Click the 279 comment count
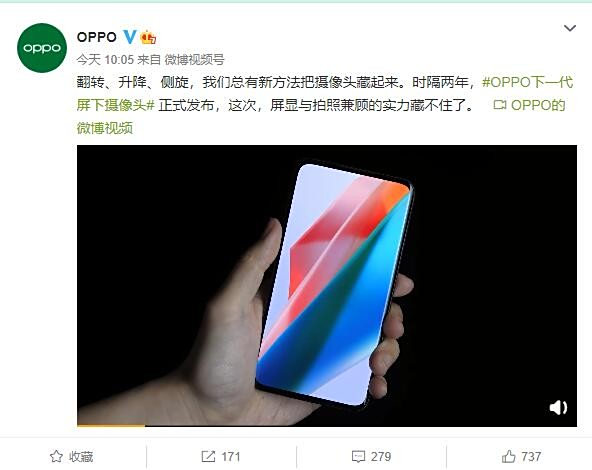Viewport: 592px width, 470px height. [381, 456]
